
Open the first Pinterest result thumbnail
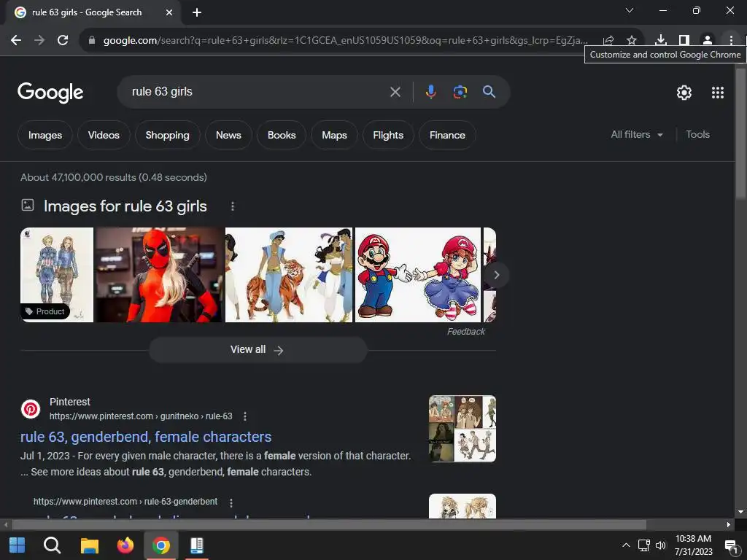(462, 429)
